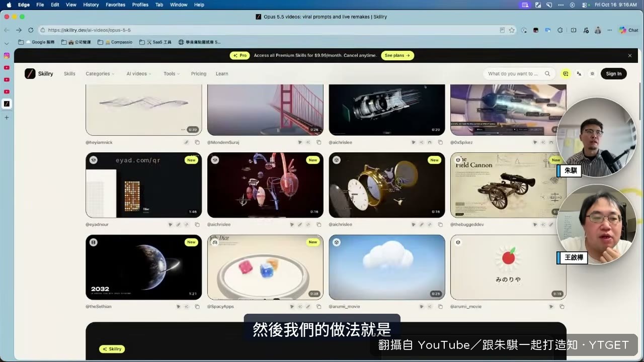The width and height of the screenshot is (644, 362).
Task: Click the address bar URL
Action: [x=90, y=30]
